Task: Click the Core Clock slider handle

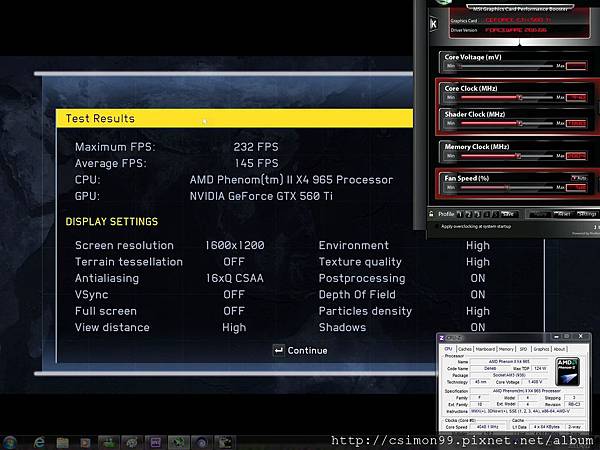Action: pos(520,98)
